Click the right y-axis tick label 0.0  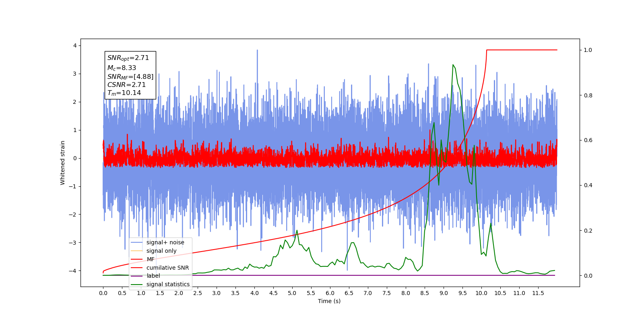tap(588, 276)
